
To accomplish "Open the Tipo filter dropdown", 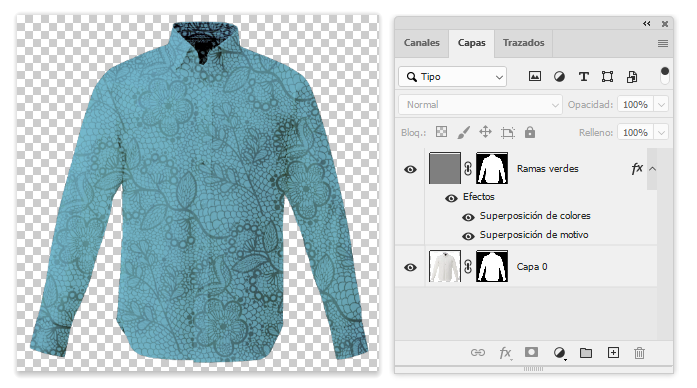I will tap(453, 77).
